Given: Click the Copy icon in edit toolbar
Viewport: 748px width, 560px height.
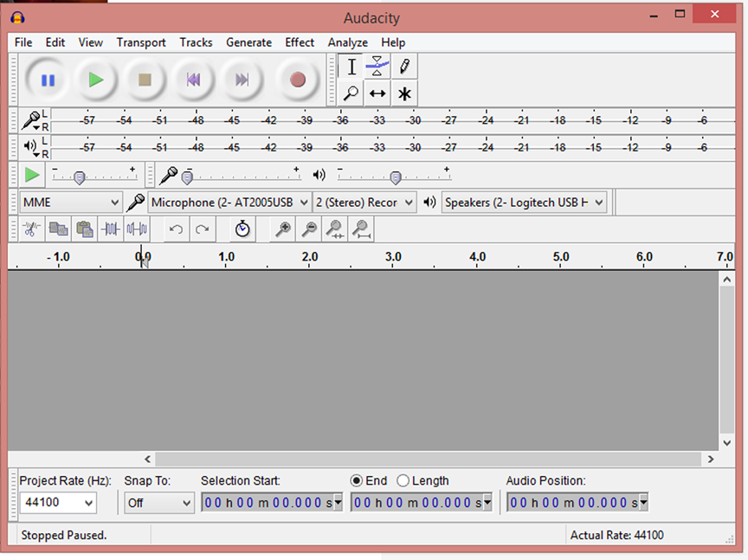Looking at the screenshot, I should 58,229.
